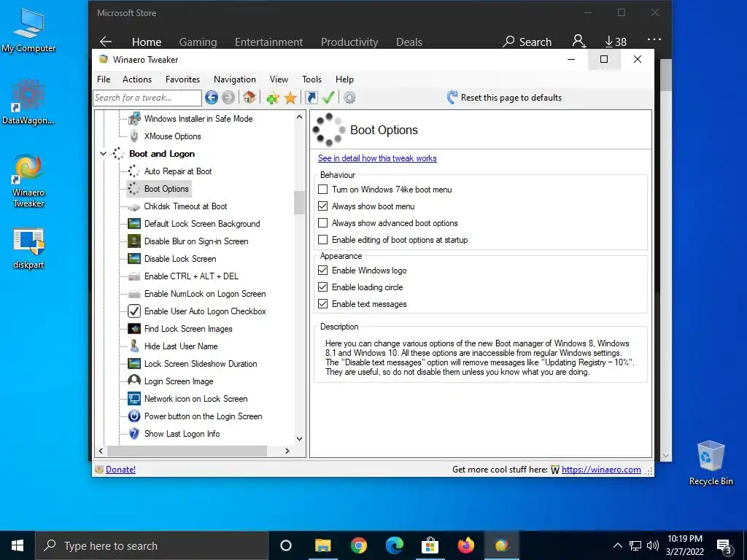The height and width of the screenshot is (560, 747).
Task: Enable Turn on Windows 7-like boot menu
Action: pos(323,190)
